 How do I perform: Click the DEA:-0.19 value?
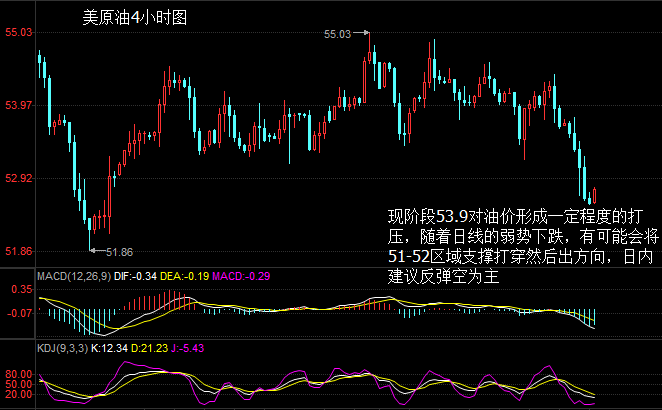click(185, 276)
